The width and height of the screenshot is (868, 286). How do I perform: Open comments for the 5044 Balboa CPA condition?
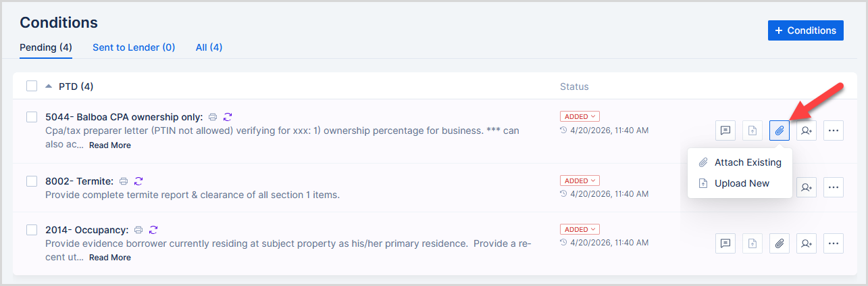click(725, 130)
